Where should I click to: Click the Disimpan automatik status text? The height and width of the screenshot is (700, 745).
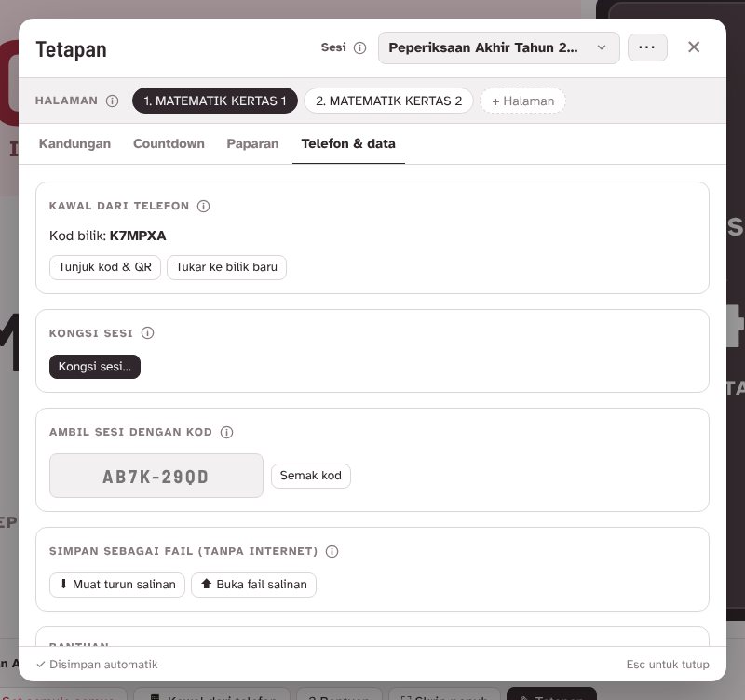pos(97,665)
